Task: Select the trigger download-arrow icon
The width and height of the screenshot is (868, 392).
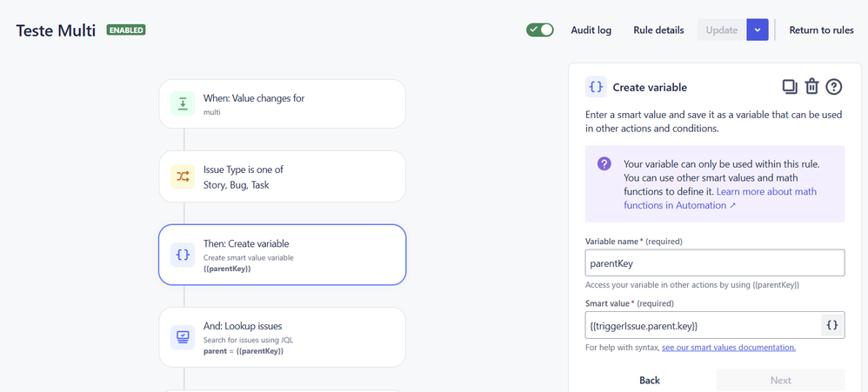Action: [x=183, y=103]
